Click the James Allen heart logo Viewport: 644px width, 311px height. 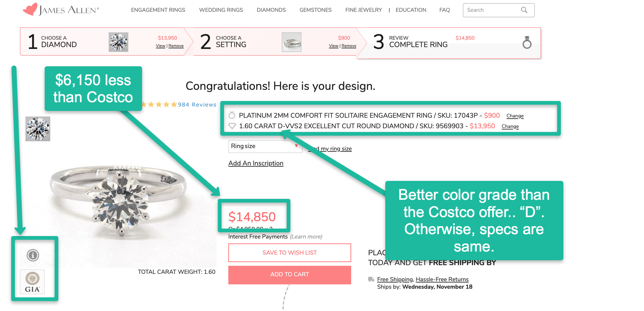coord(30,10)
